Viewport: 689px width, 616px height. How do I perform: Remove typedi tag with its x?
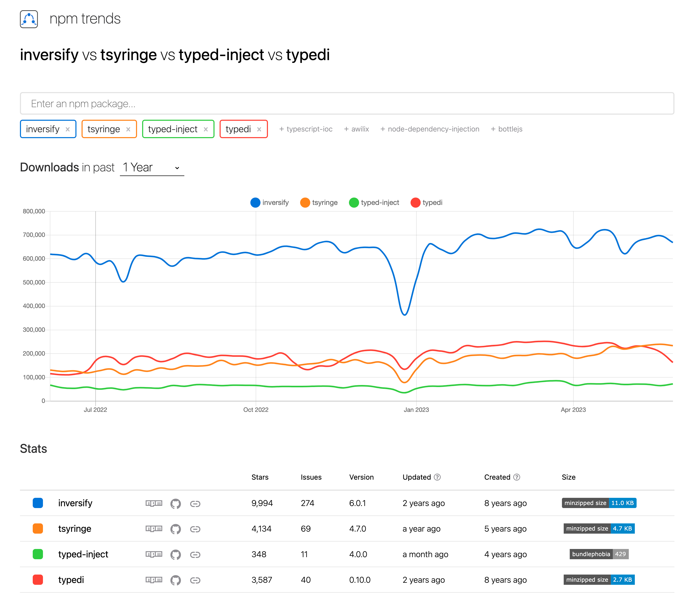(x=259, y=129)
